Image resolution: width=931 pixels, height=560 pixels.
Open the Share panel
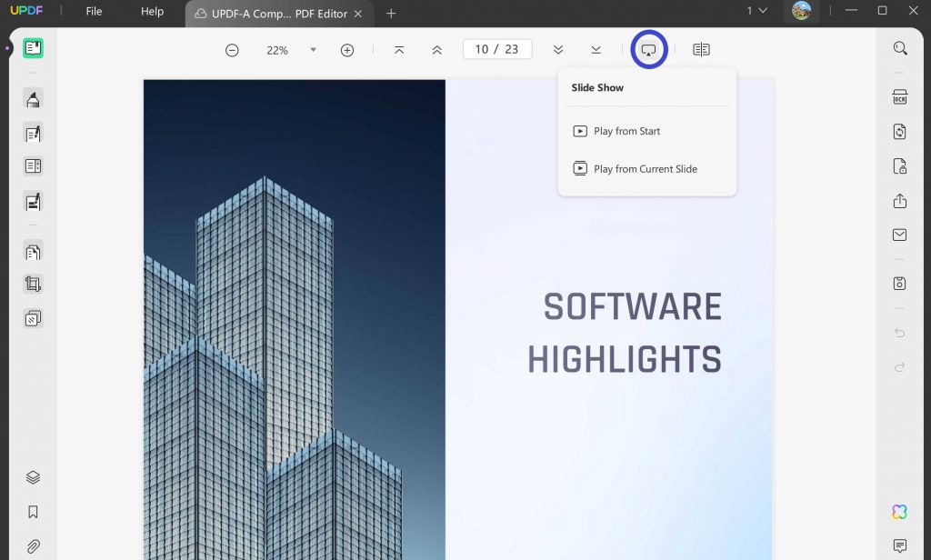point(900,200)
